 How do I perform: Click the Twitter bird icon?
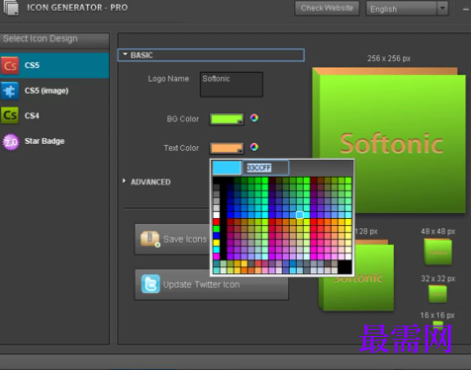coord(150,284)
